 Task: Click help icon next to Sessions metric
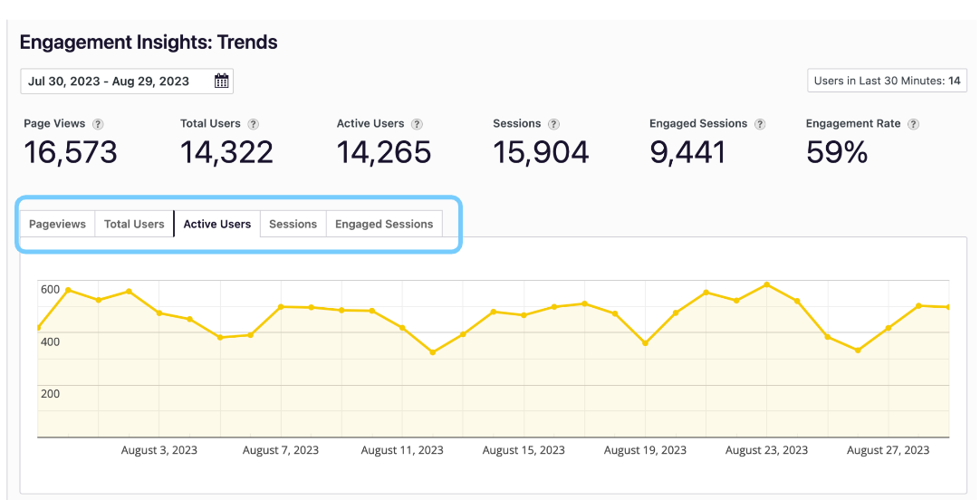point(553,124)
